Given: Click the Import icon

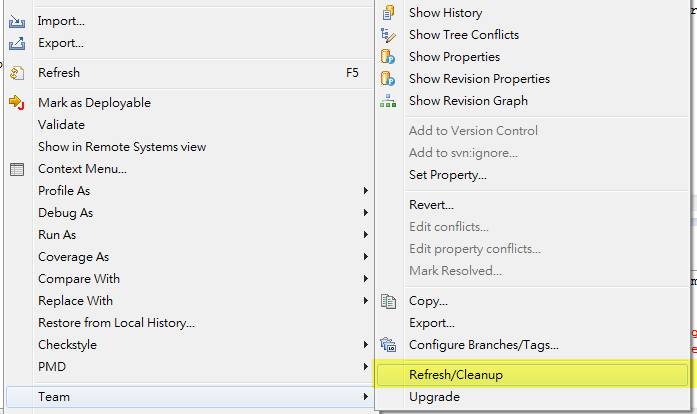Looking at the screenshot, I should [x=16, y=21].
